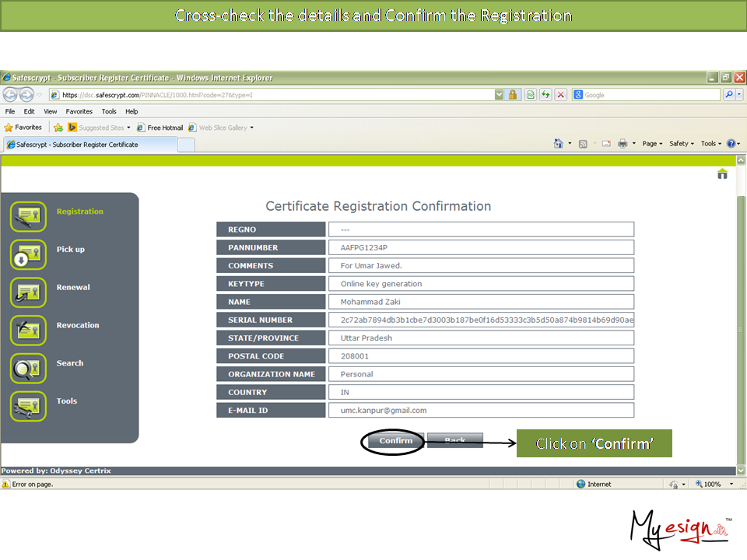Select the Renewal certificate icon
Screen dimensions: 747x560
29,292
